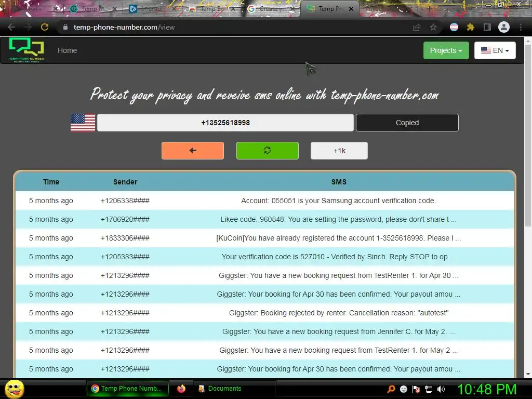Click the Copied button

click(x=407, y=123)
